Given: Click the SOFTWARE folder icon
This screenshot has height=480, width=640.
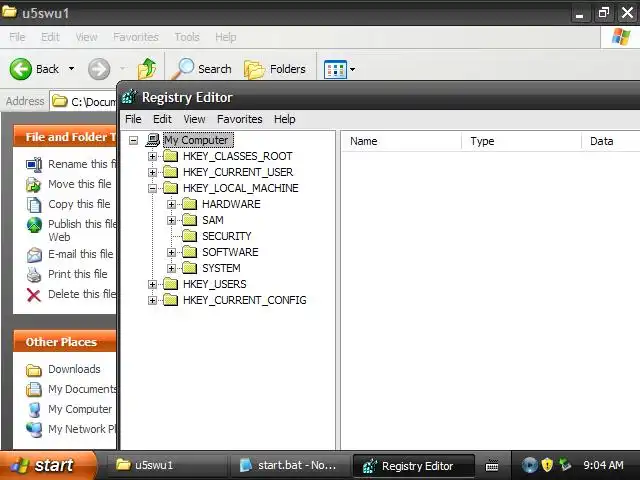Looking at the screenshot, I should (189, 252).
